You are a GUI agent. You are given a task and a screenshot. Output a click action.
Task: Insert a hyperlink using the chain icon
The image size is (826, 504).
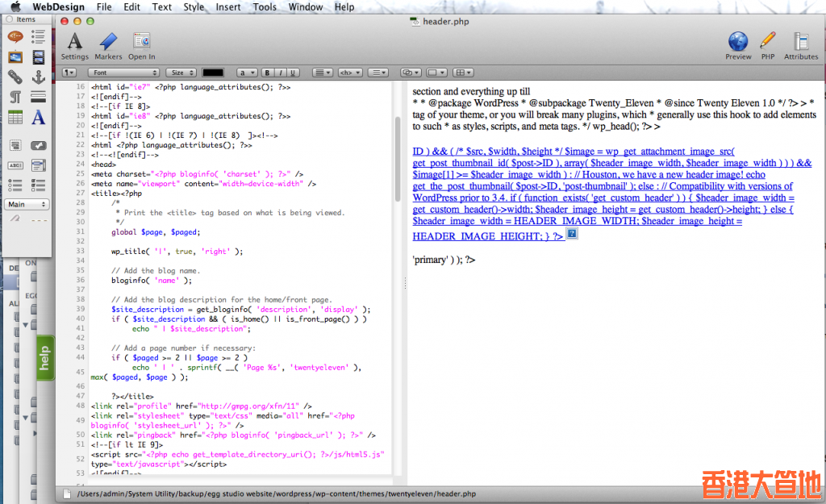coord(15,77)
